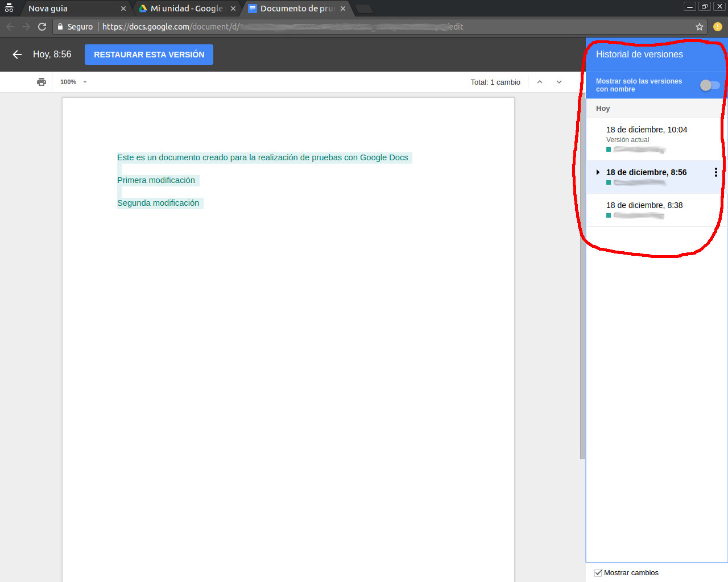Viewport: 728px width, 582px height.
Task: Close the Documento de prueba tab
Action: point(343,9)
